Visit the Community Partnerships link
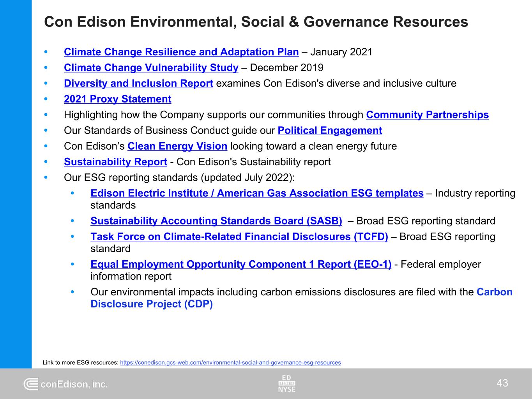 click(x=427, y=115)
